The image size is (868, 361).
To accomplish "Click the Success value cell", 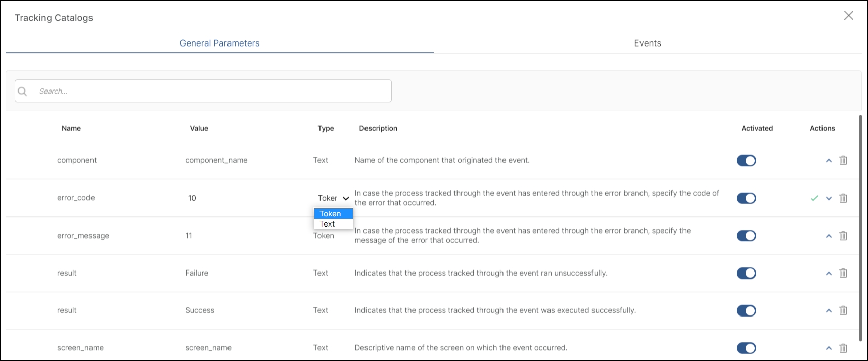I will coord(200,310).
